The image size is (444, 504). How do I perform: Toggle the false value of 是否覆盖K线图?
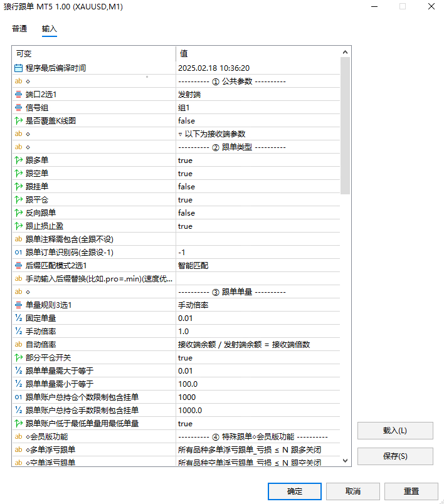258,121
